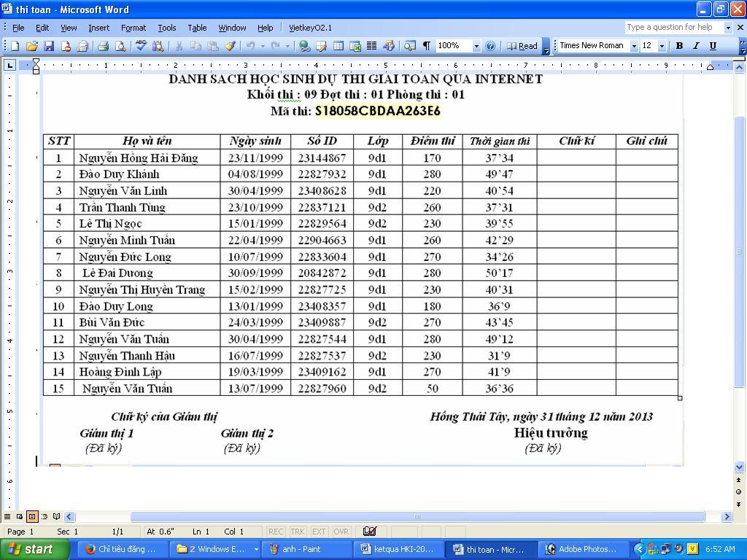Click the Columns toolbar icon
Screen dimensions: 747x560
pos(371,46)
